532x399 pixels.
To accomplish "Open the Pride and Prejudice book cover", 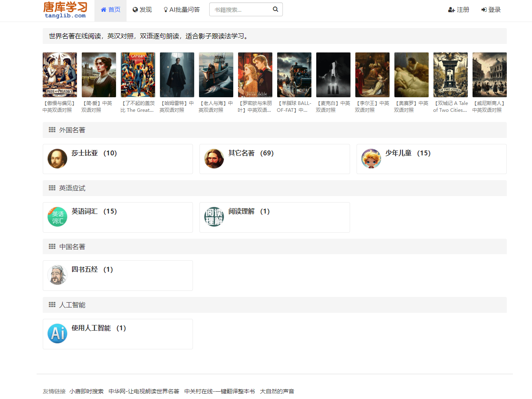I will (60, 75).
